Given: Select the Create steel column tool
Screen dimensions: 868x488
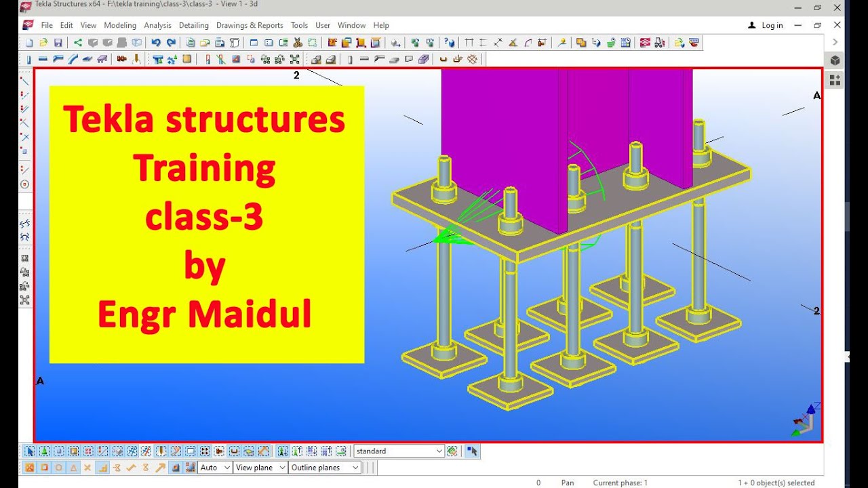Looking at the screenshot, I should [x=28, y=59].
